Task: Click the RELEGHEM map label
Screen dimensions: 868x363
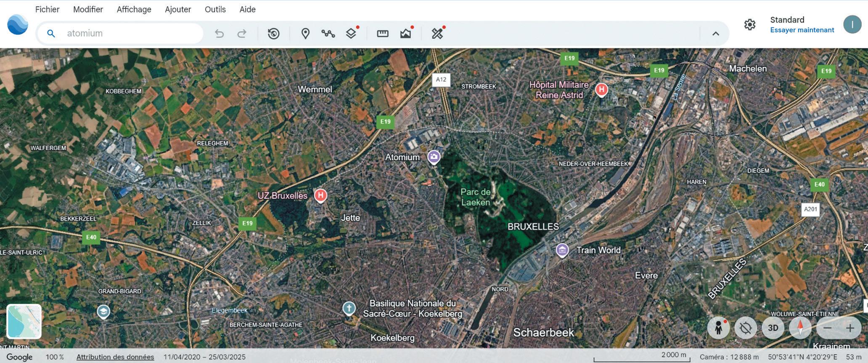Action: pyautogui.click(x=213, y=143)
